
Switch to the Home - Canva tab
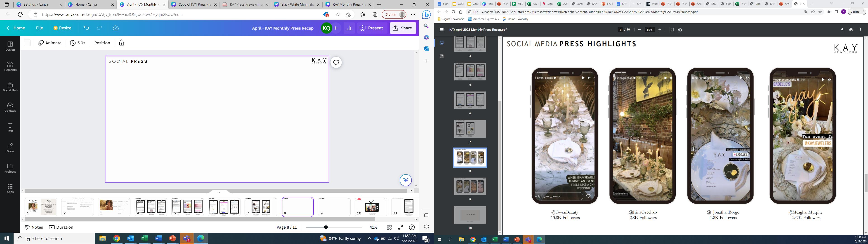click(86, 4)
